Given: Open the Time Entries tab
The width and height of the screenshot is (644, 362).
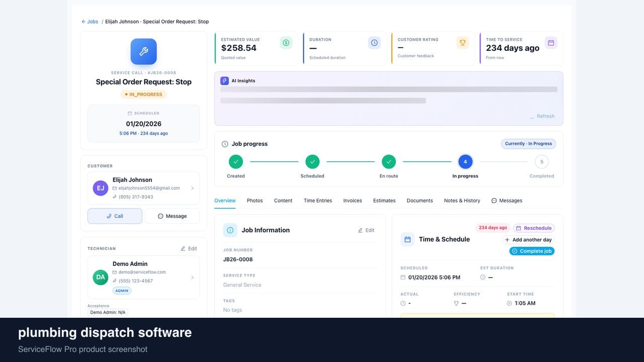Looking at the screenshot, I should point(318,201).
